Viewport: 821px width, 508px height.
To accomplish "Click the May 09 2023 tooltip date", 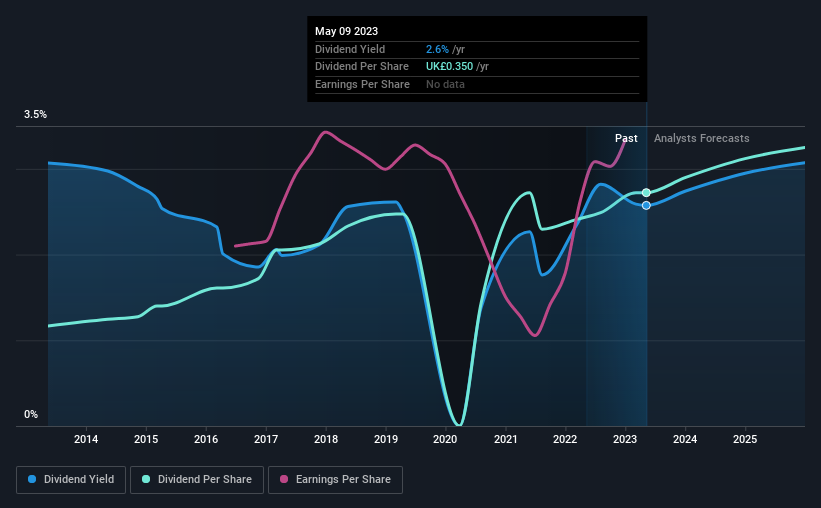I will [x=347, y=31].
